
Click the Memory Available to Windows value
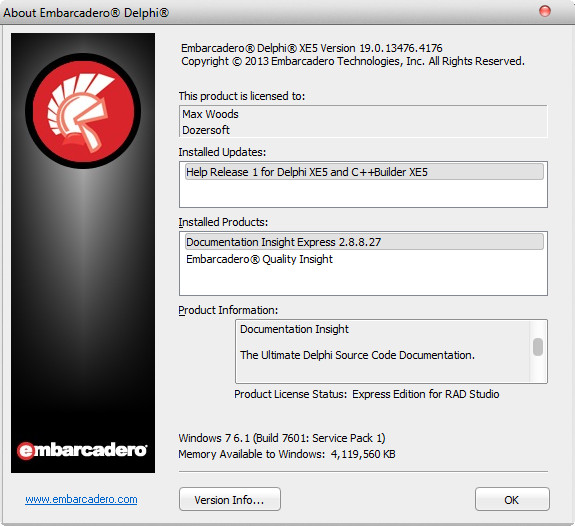[287, 454]
